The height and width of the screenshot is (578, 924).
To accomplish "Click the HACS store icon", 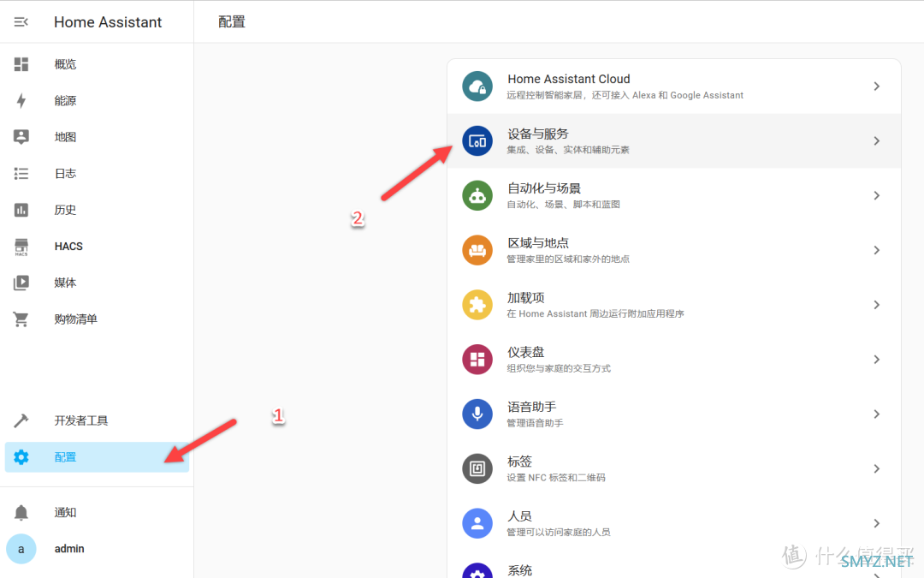I will pyautogui.click(x=21, y=247).
